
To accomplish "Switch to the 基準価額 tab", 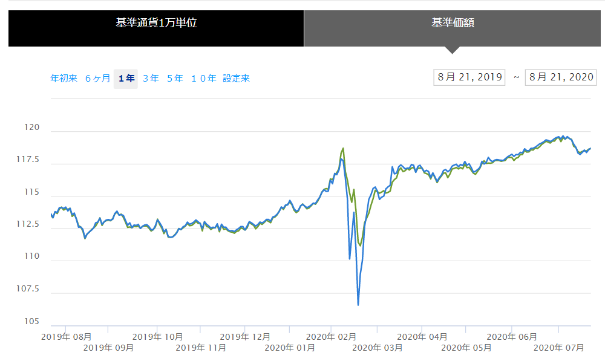I will click(452, 28).
